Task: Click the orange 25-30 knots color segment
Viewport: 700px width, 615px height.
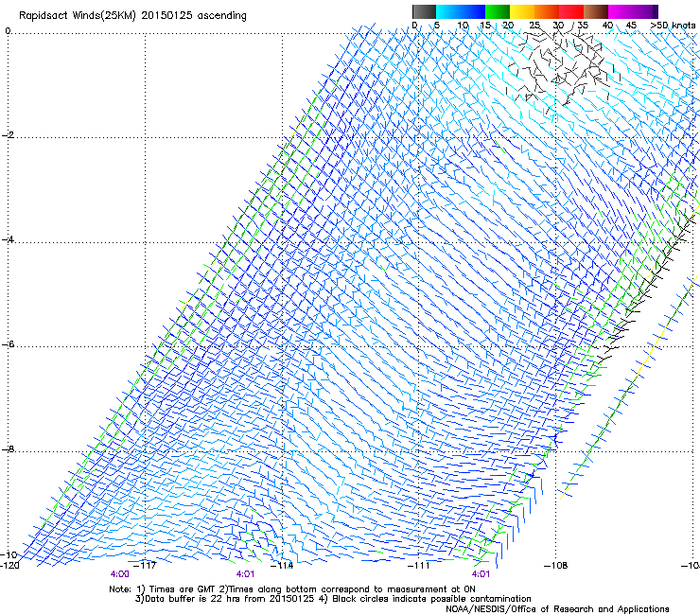Action: pos(547,11)
